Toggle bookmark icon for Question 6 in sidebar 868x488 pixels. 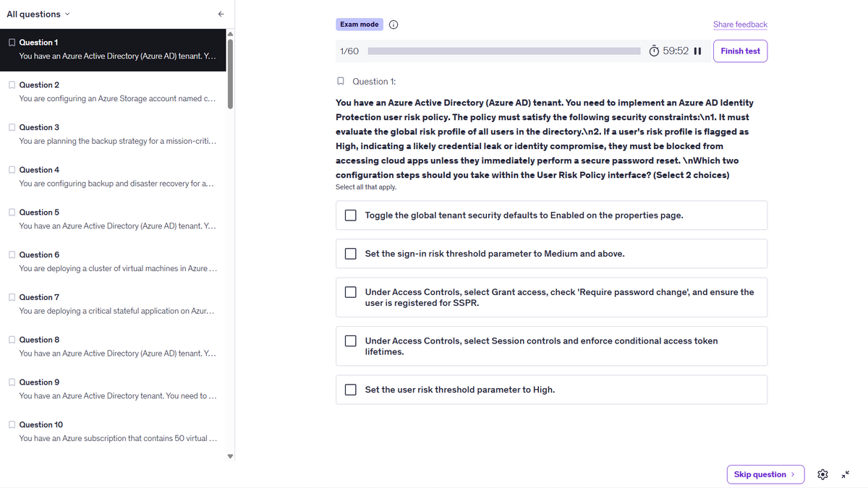click(x=12, y=254)
